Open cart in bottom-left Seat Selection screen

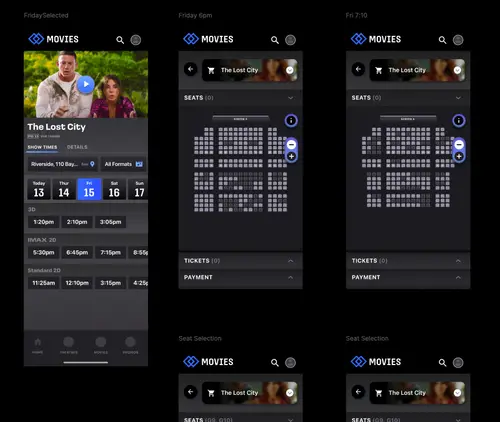211,393
